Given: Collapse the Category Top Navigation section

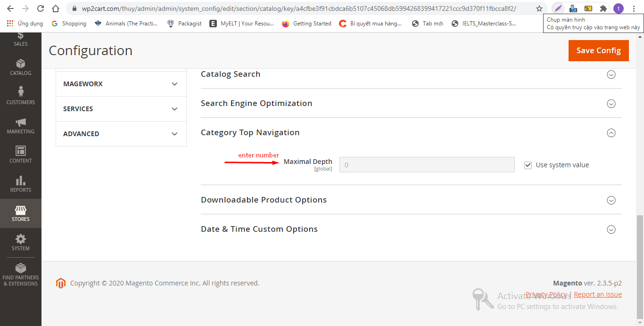Looking at the screenshot, I should point(611,133).
